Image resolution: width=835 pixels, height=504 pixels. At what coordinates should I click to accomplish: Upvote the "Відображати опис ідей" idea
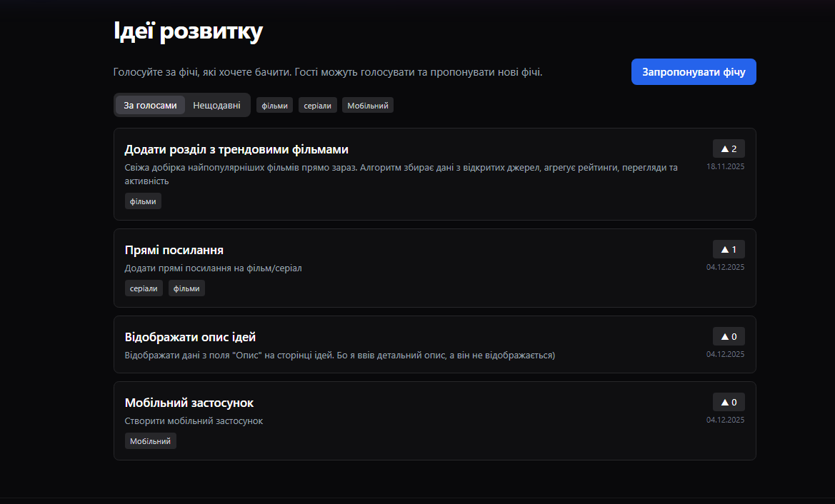pyautogui.click(x=729, y=336)
